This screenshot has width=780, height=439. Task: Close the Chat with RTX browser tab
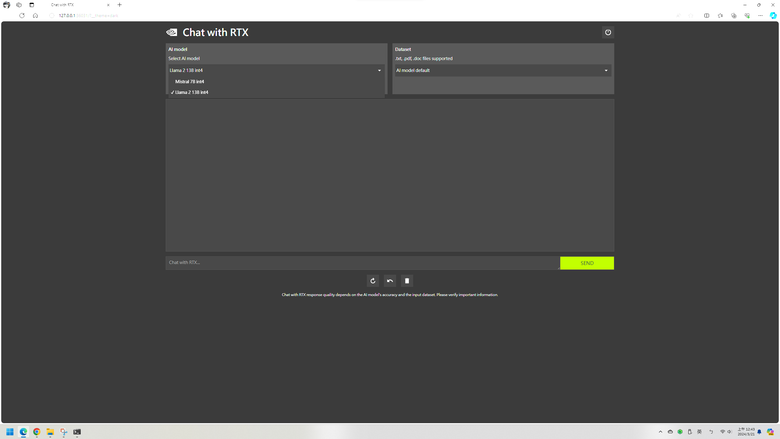pos(108,5)
